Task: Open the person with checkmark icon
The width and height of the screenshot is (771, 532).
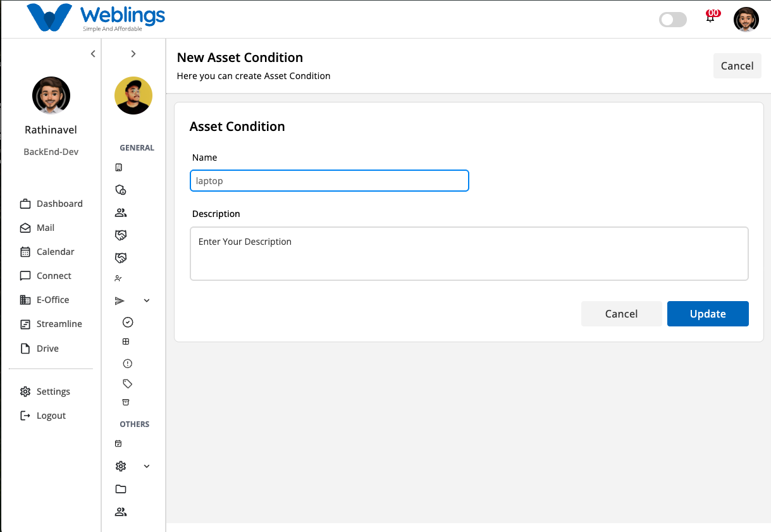Action: point(118,278)
